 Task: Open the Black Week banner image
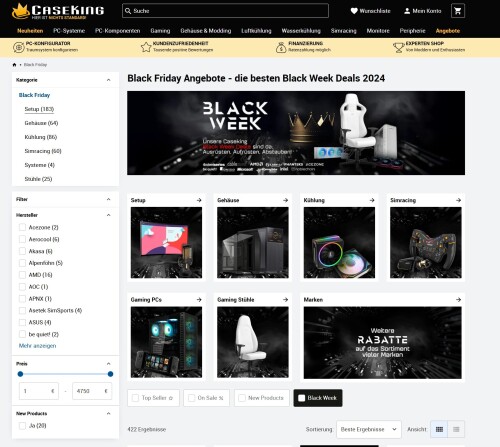tap(296, 133)
